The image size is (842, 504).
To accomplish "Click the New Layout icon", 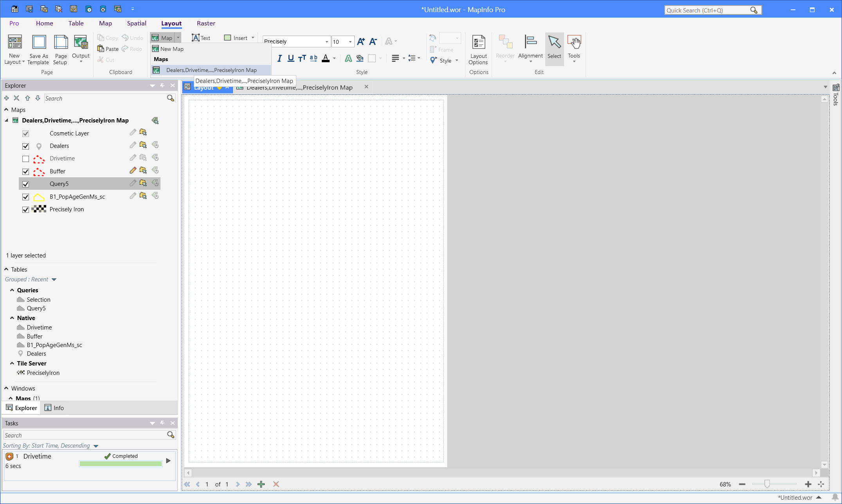I will [x=14, y=42].
